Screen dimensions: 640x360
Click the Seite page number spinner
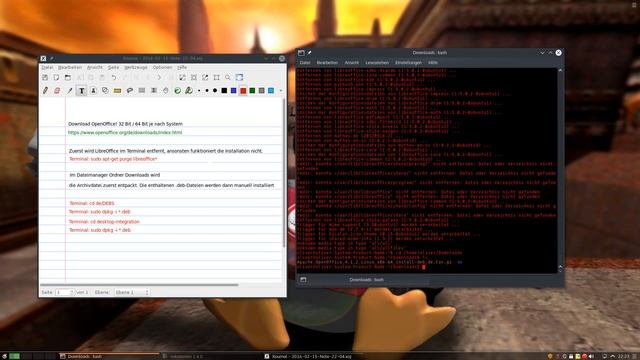[x=64, y=292]
